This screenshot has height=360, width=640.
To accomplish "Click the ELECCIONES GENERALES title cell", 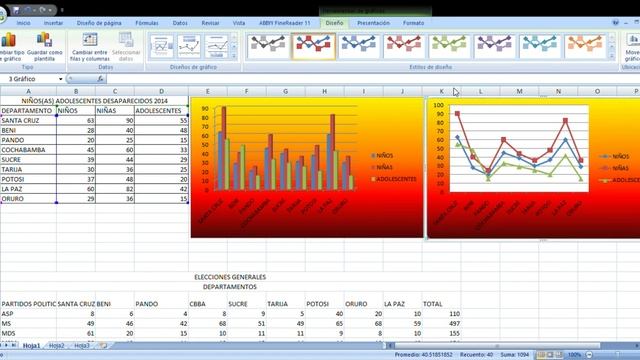I will (230, 277).
